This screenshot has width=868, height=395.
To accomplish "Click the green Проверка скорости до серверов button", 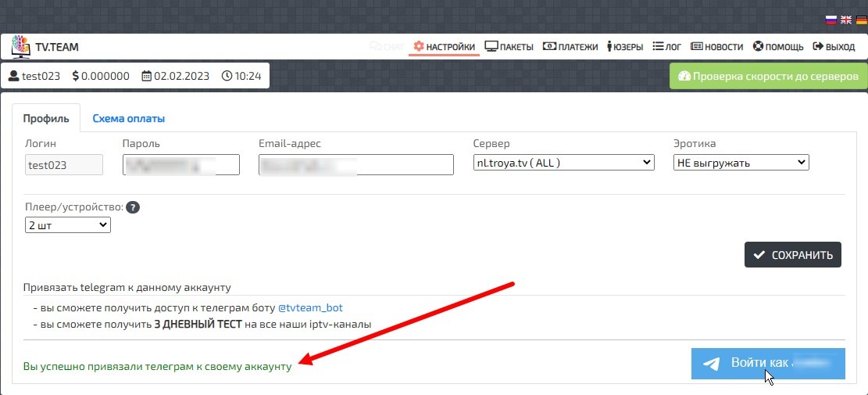I will pos(768,77).
